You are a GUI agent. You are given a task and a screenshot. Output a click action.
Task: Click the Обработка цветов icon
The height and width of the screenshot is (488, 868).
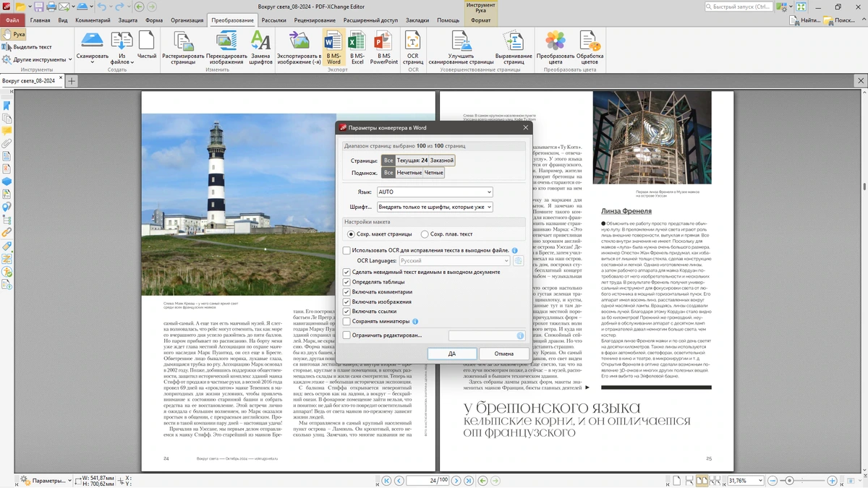590,40
